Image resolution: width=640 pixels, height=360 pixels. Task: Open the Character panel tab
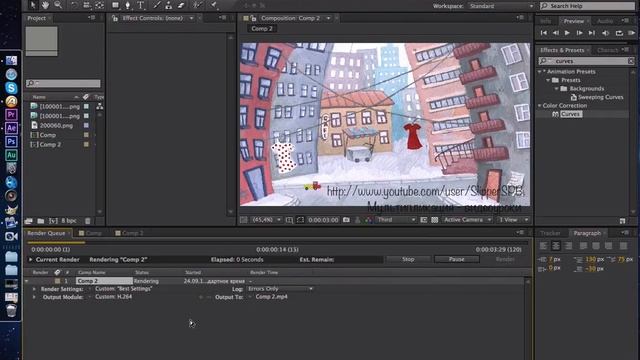[608, 50]
